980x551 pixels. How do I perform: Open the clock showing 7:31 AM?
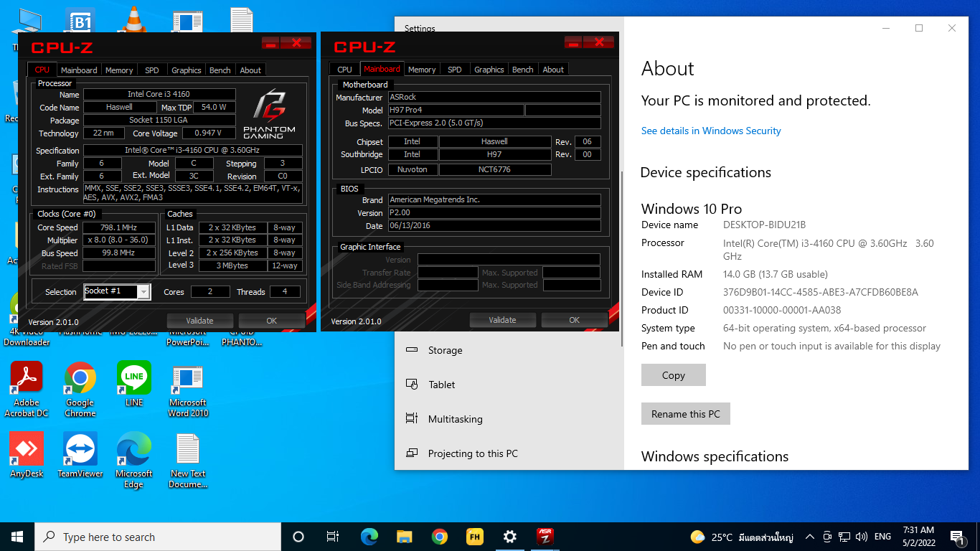click(x=918, y=537)
